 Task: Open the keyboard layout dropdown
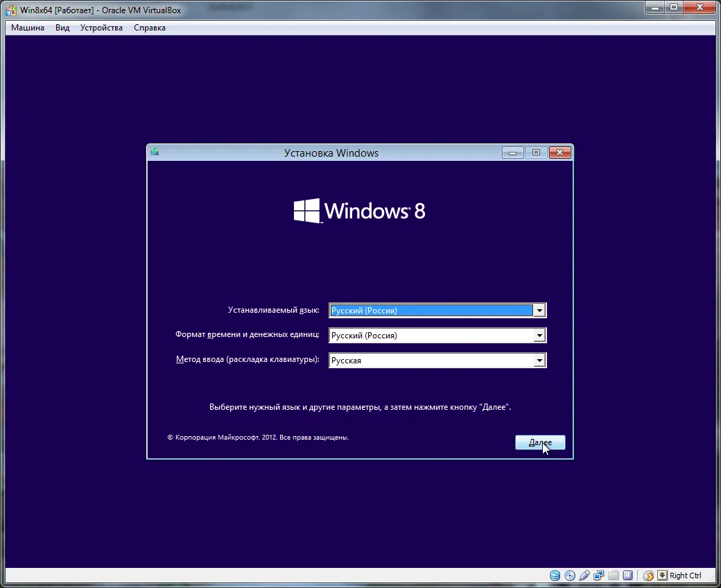pos(539,361)
